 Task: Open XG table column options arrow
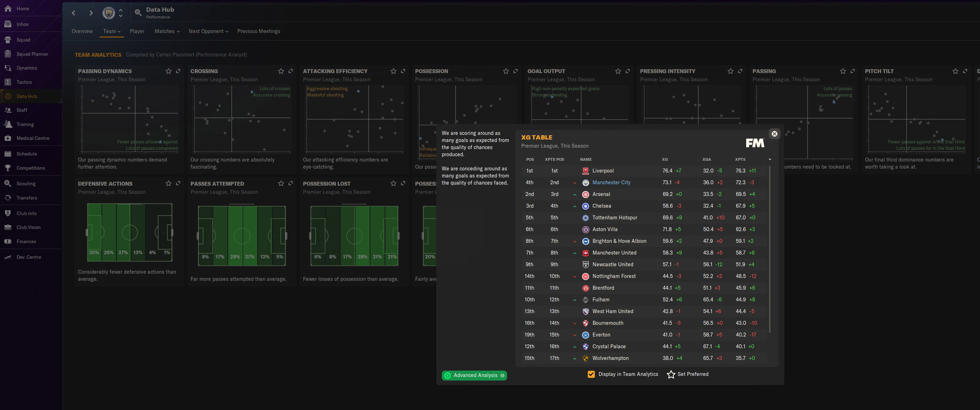coord(770,159)
